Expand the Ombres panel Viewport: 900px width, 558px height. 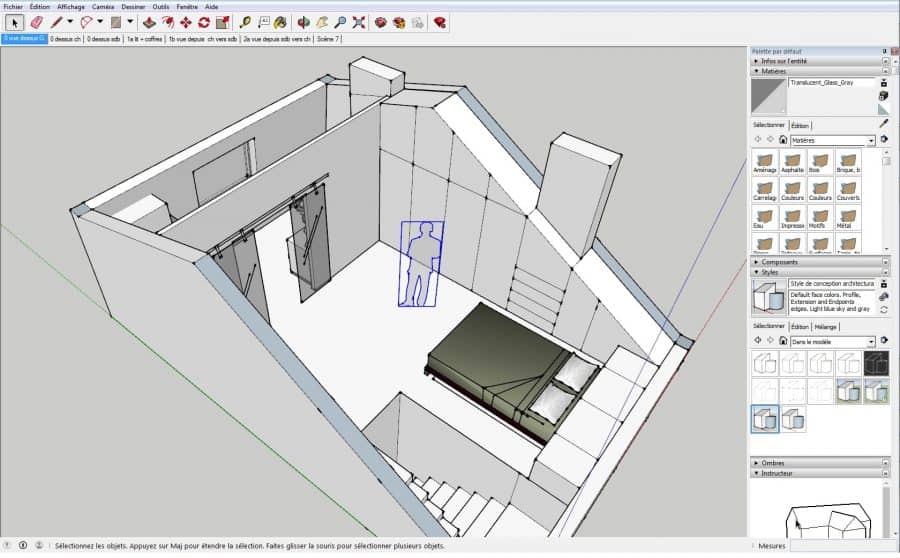pos(821,463)
